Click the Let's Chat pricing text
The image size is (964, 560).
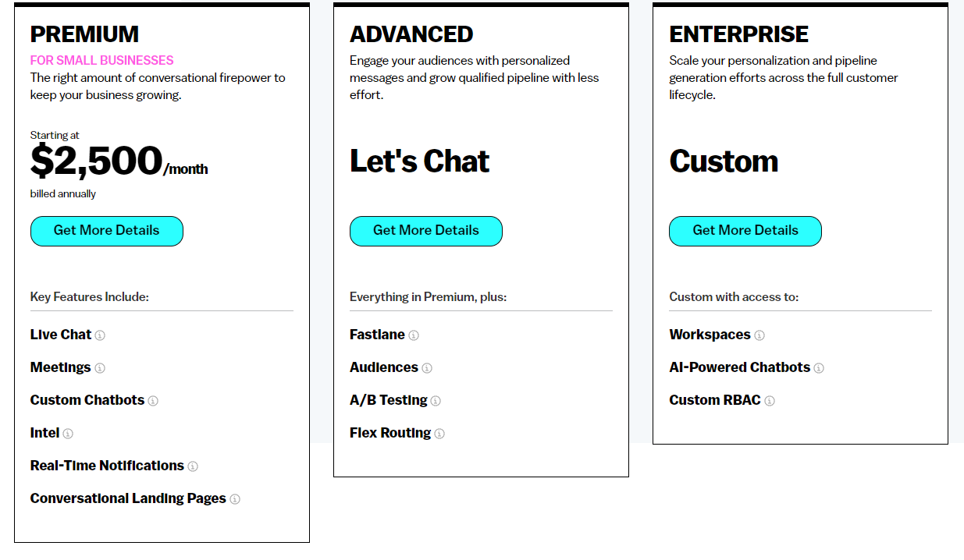pyautogui.click(x=420, y=161)
